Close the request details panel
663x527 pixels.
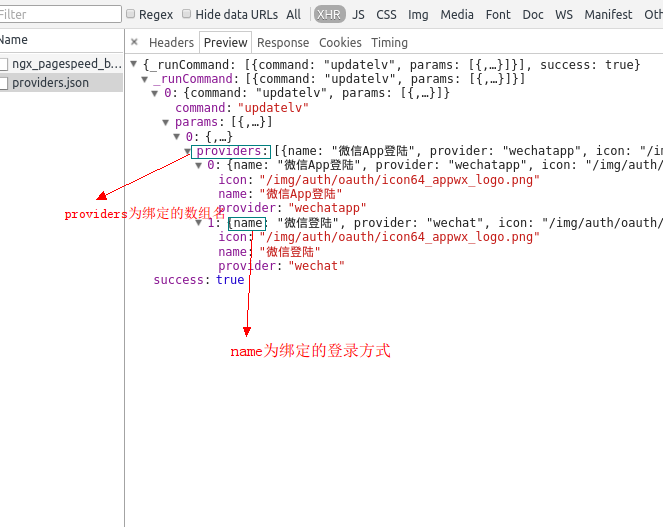[135, 43]
